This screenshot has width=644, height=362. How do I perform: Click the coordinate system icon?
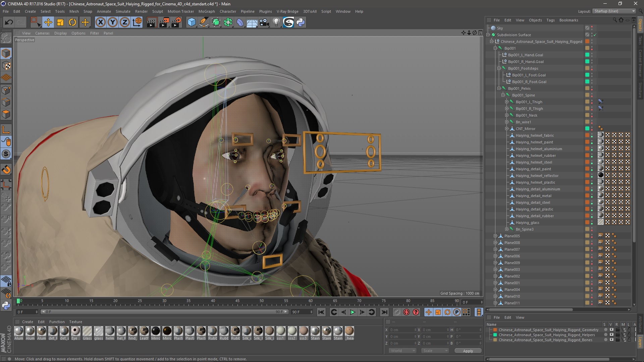tap(137, 22)
